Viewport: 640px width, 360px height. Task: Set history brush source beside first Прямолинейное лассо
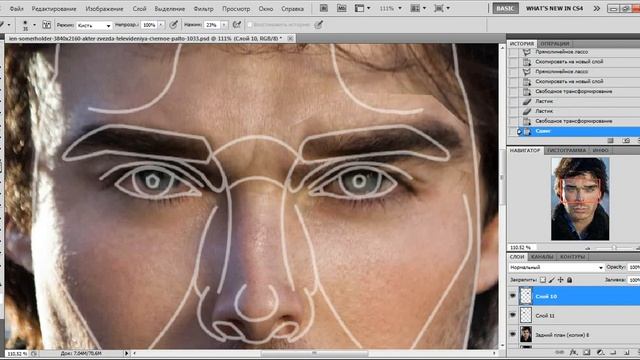[x=513, y=52]
